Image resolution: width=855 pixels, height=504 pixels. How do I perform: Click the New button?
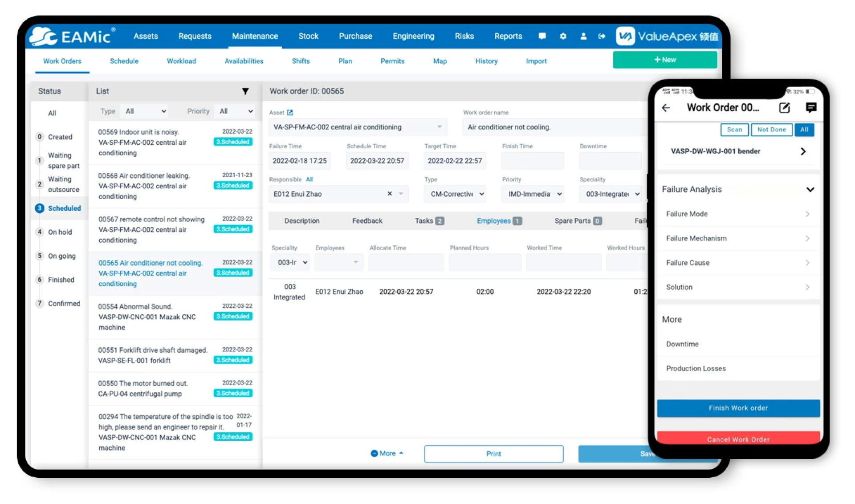coord(664,59)
